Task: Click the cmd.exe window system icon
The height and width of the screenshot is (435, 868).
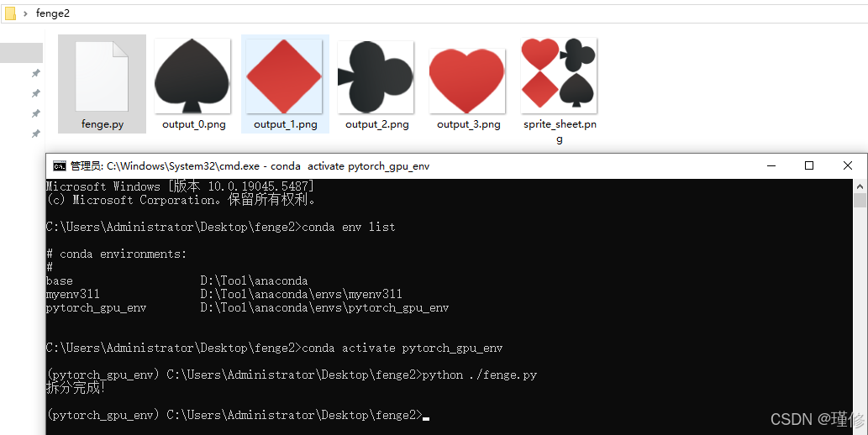Action: point(59,166)
